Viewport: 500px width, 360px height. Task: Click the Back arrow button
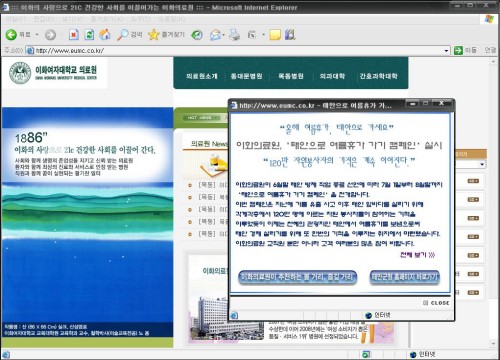click(11, 35)
